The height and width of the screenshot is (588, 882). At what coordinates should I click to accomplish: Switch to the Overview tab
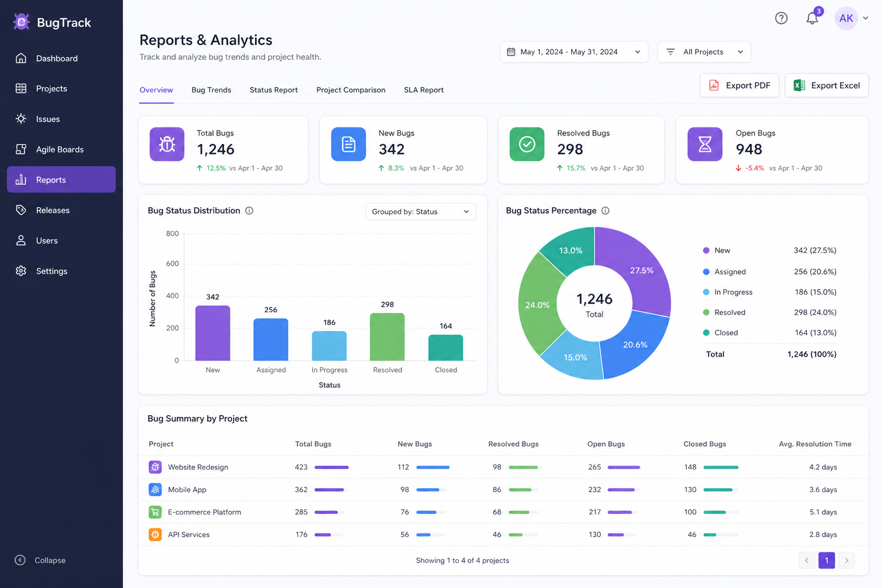click(156, 90)
